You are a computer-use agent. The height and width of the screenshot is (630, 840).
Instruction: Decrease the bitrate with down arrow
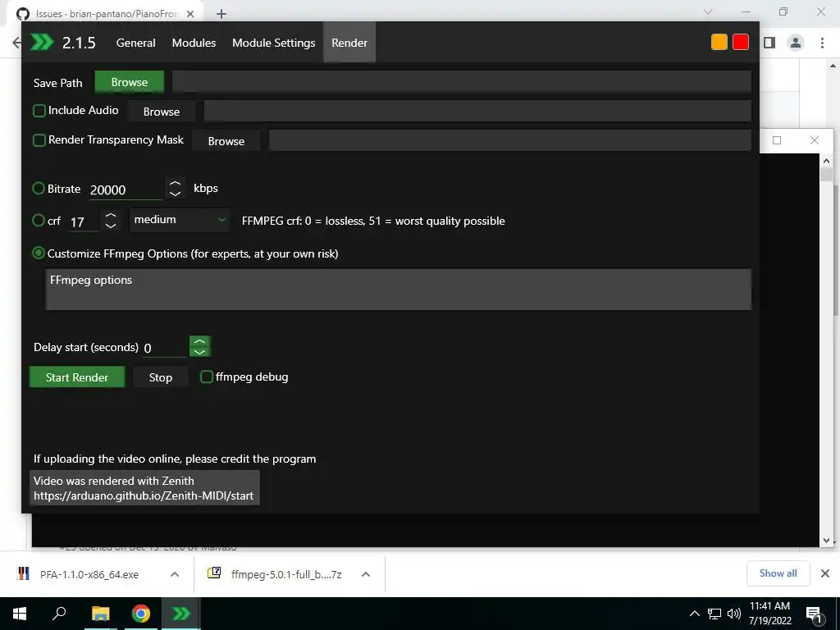(x=176, y=194)
